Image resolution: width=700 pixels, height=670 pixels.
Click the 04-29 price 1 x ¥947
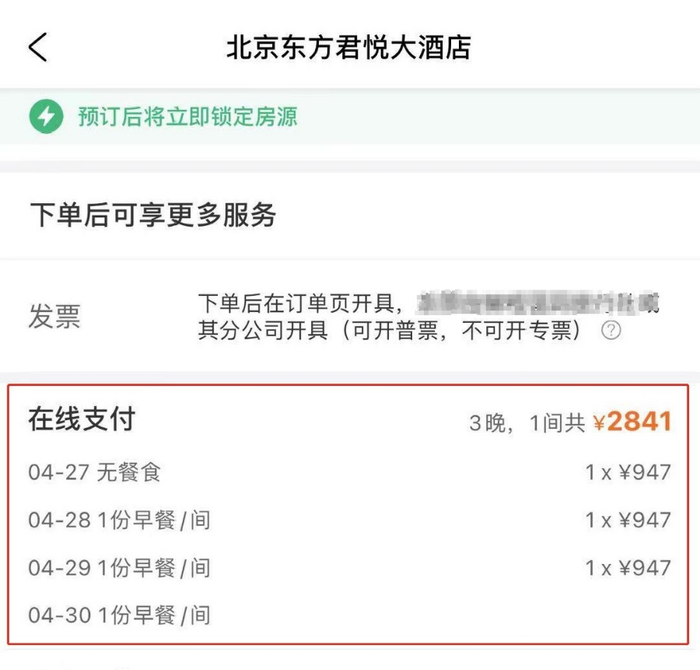628,568
